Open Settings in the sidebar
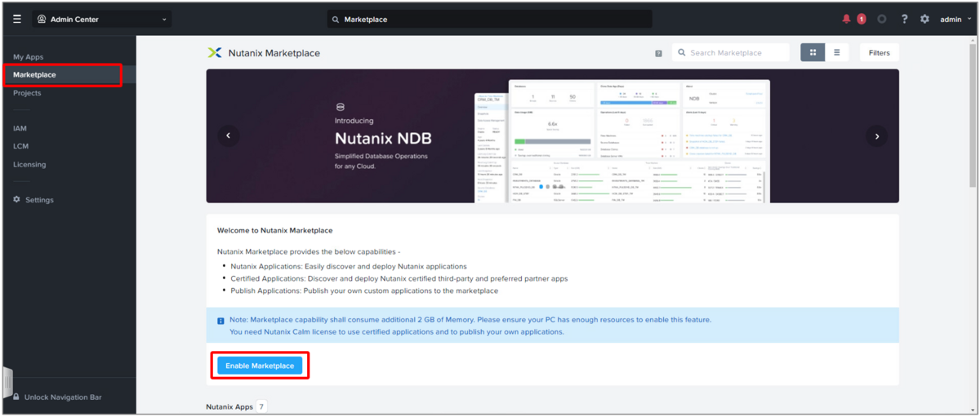980x417 pixels. tap(33, 200)
